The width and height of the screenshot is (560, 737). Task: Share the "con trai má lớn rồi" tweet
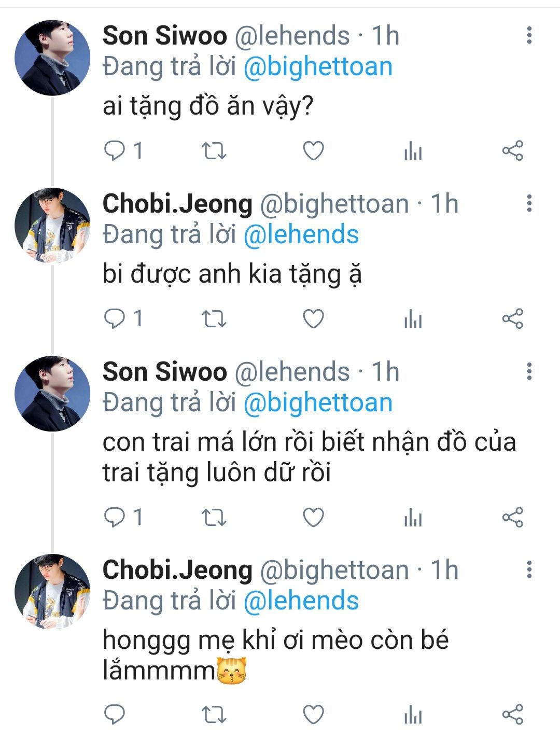pos(512,517)
